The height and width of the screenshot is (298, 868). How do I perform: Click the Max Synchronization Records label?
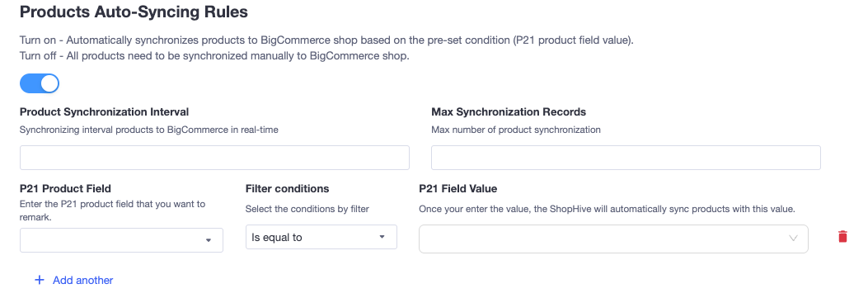[508, 112]
